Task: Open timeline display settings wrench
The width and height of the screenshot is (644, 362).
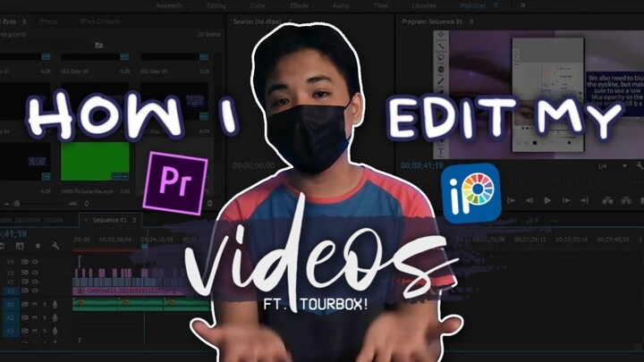Action: tap(55, 246)
